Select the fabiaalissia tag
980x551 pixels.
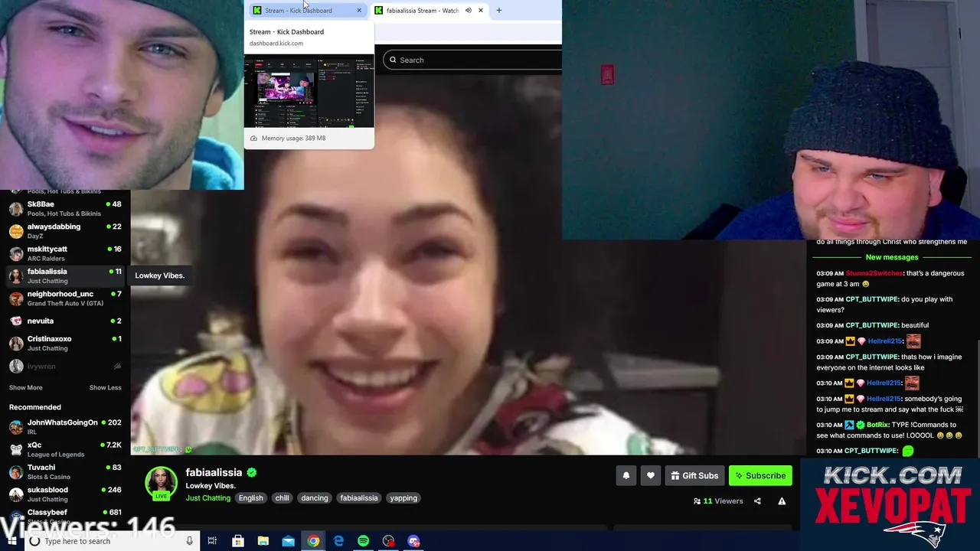point(359,498)
